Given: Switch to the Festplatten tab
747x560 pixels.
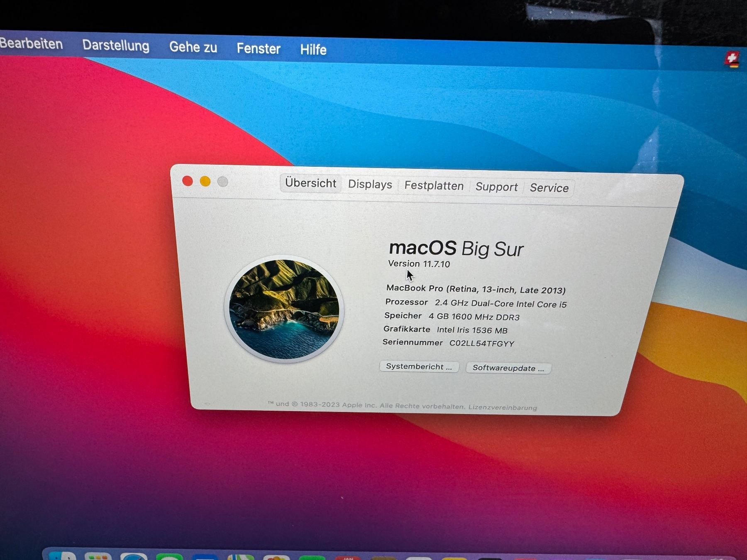Looking at the screenshot, I should click(434, 185).
